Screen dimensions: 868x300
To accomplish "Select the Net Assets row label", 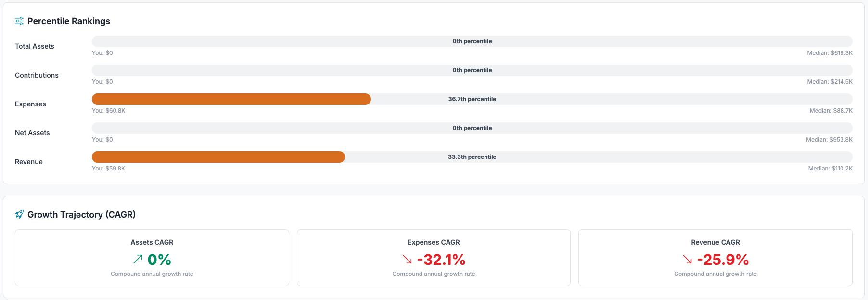I will point(32,133).
